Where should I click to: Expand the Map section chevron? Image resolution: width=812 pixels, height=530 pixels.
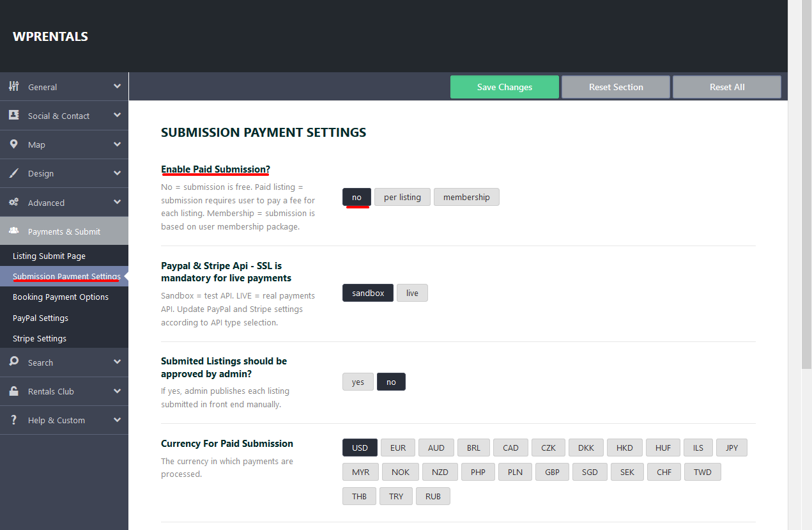(x=117, y=144)
